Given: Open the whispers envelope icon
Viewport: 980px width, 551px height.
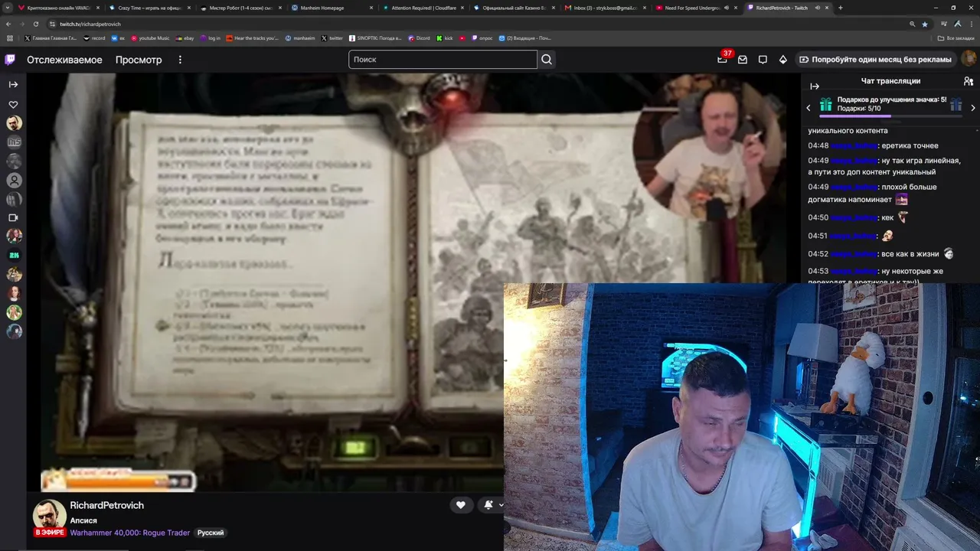Looking at the screenshot, I should click(x=743, y=59).
